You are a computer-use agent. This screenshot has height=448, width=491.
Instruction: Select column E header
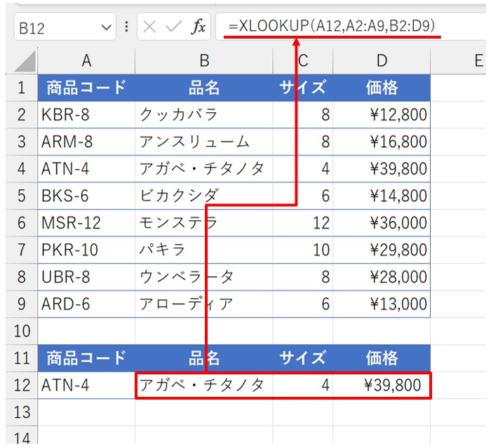[458, 61]
